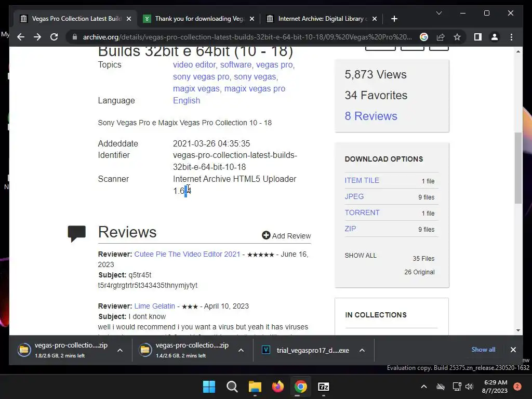This screenshot has width=532, height=399.
Task: Close the Thank you for downloading tab
Action: click(x=252, y=19)
